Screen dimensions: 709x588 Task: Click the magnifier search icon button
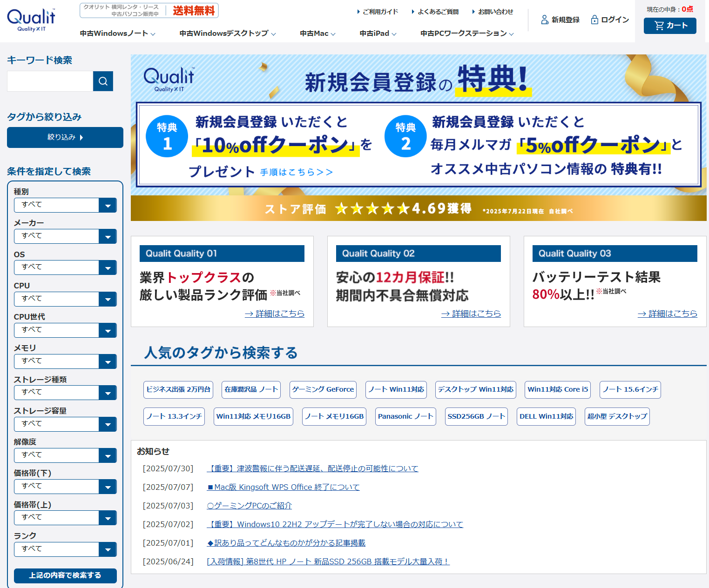click(103, 81)
